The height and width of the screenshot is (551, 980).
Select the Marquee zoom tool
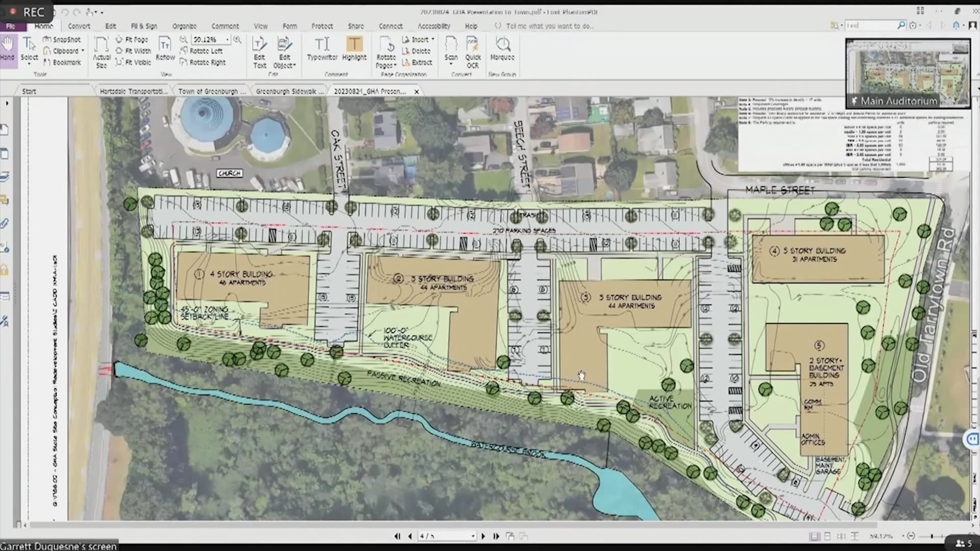[x=502, y=51]
